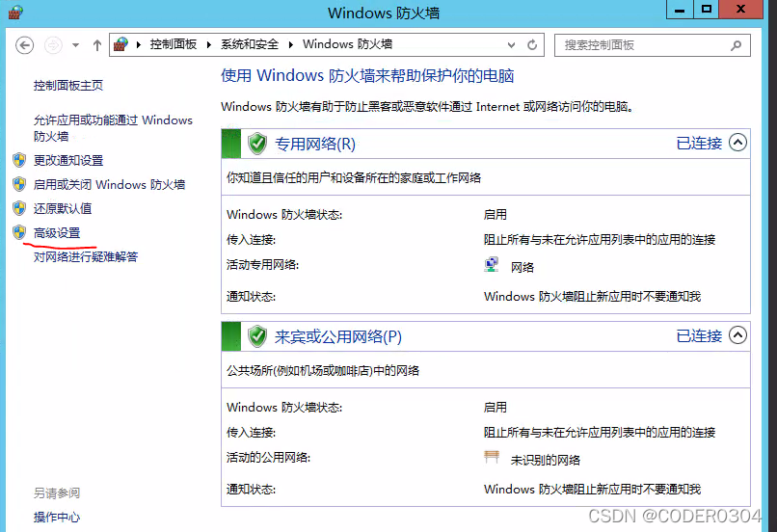Click 还原默认值 link
Viewport: 777px width, 532px height.
[63, 208]
